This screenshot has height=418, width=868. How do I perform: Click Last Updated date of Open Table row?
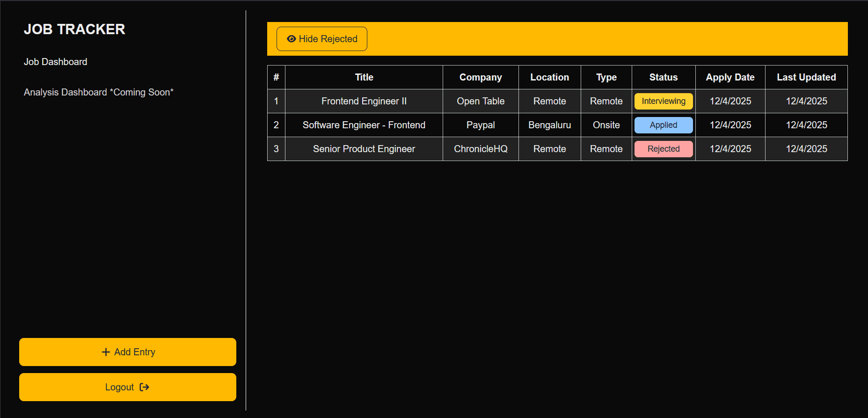(x=806, y=101)
